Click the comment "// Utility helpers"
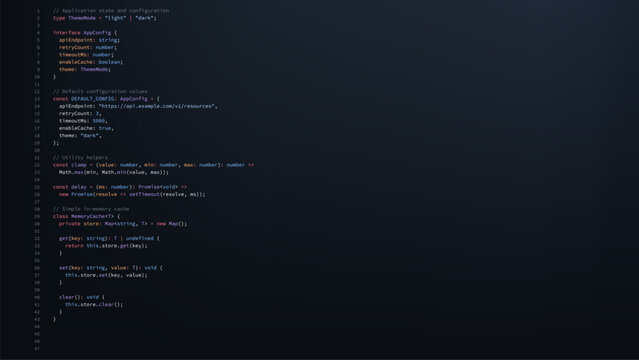The width and height of the screenshot is (639, 360). click(x=80, y=157)
